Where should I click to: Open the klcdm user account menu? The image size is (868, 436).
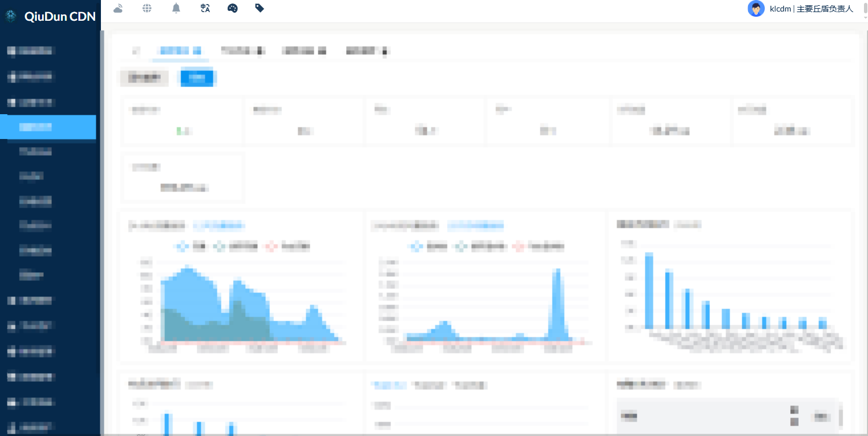tap(811, 9)
